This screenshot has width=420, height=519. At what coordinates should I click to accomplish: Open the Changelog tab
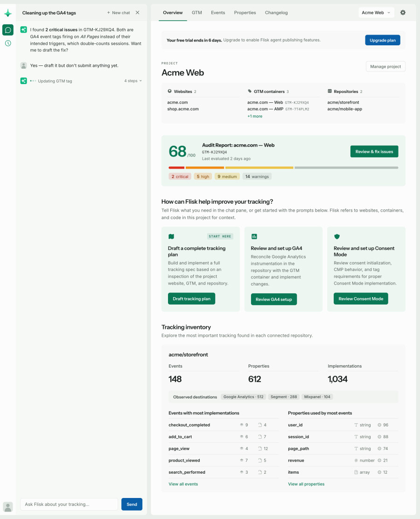pos(276,13)
